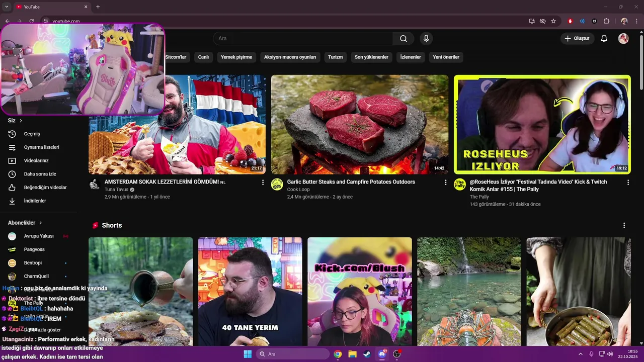Image resolution: width=644 pixels, height=362 pixels.
Task: Expand the Siz section chevron
Action: [21, 121]
